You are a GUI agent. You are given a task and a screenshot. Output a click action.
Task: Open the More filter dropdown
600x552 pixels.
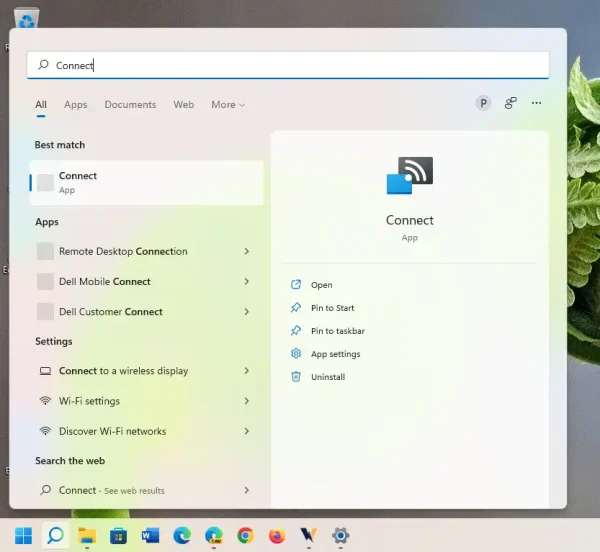coord(228,104)
